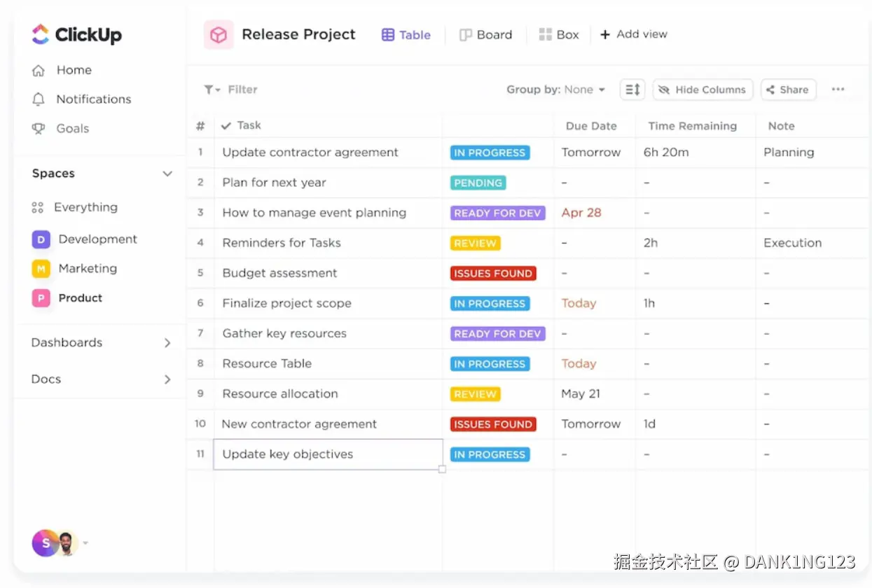Select the Development space

point(84,239)
